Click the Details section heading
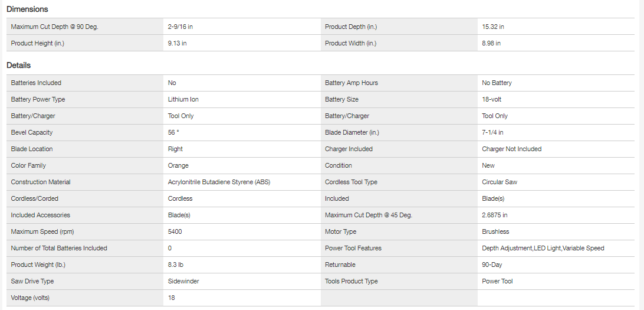The image size is (644, 310). pyautogui.click(x=18, y=66)
